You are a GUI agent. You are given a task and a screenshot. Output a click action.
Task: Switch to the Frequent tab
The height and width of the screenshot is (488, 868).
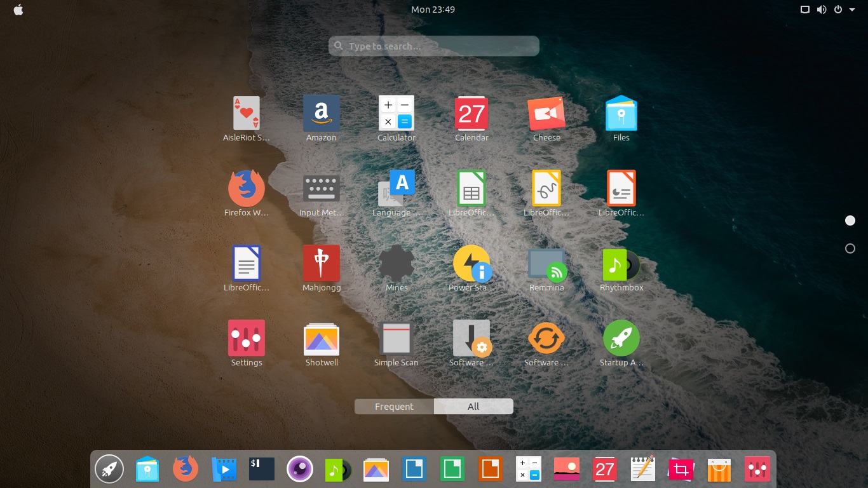394,407
